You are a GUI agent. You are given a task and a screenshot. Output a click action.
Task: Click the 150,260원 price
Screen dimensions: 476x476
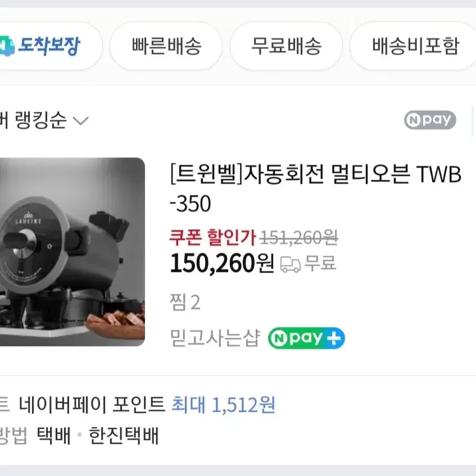[222, 264]
